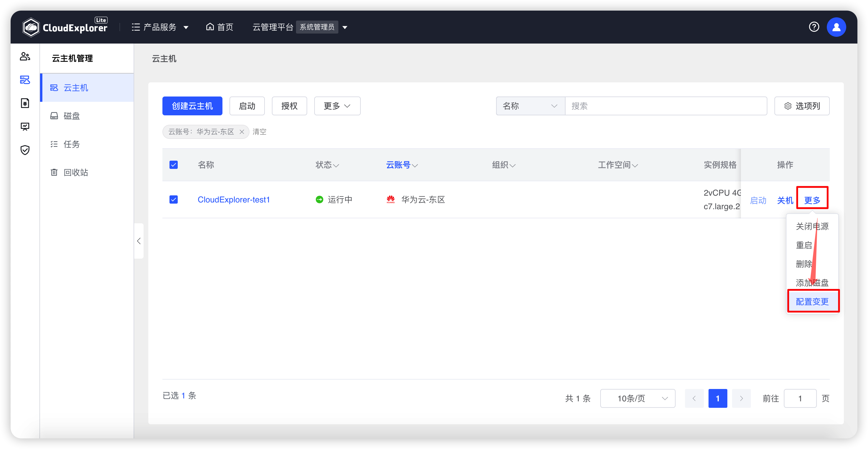Click the 实例规格 column header
Viewport: 868px width, 449px height.
720,165
